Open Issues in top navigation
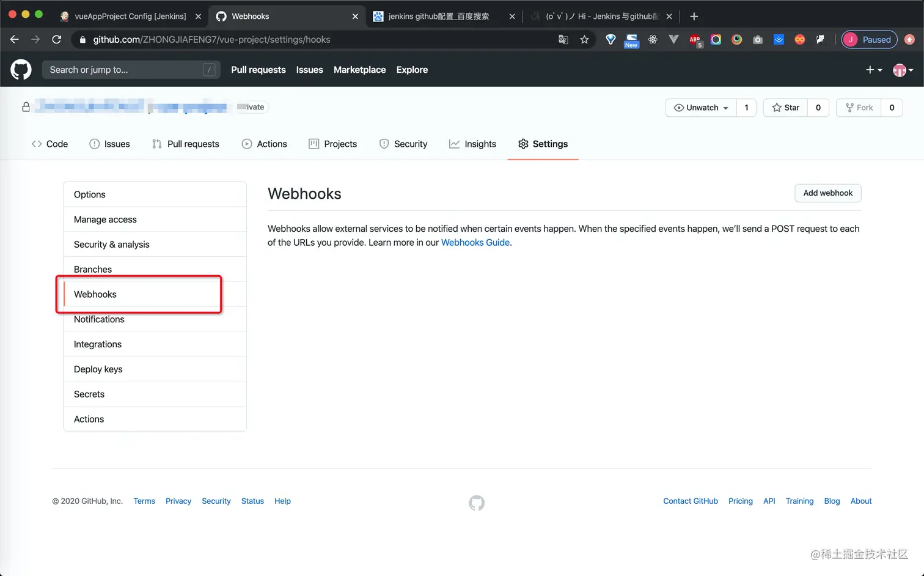This screenshot has height=576, width=924. tap(310, 70)
